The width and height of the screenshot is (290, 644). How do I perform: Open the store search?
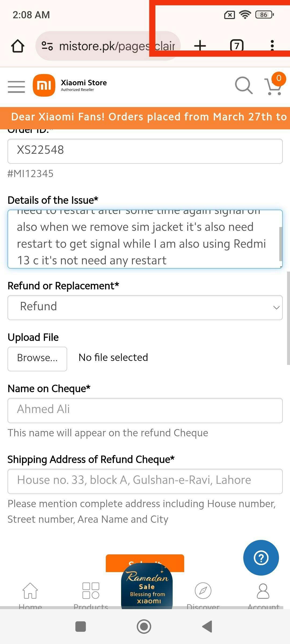point(244,86)
